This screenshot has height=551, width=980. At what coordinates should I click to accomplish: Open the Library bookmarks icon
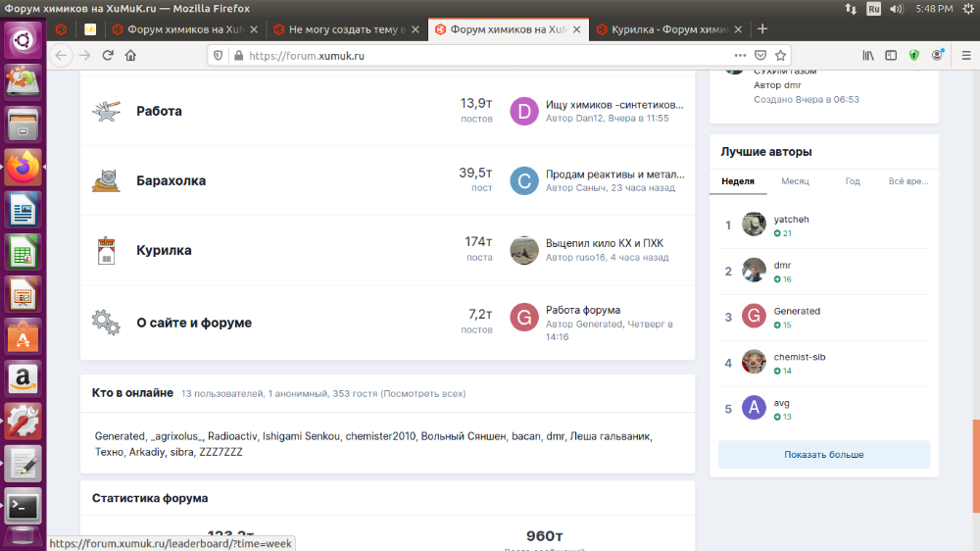868,56
